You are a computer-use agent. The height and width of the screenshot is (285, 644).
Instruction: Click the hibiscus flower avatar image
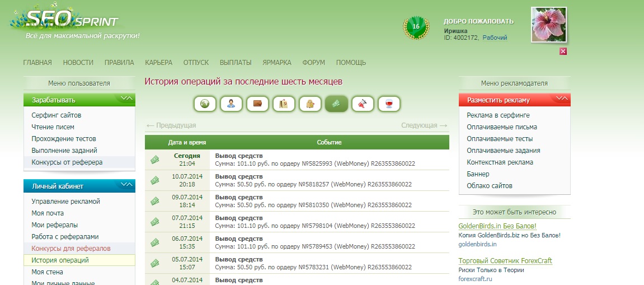click(x=549, y=25)
